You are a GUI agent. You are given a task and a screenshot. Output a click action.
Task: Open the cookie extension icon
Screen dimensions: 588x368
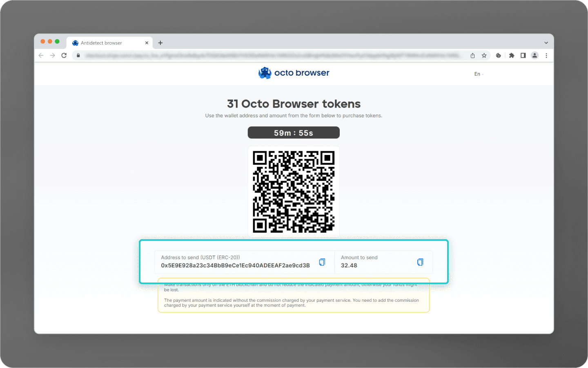pyautogui.click(x=499, y=56)
